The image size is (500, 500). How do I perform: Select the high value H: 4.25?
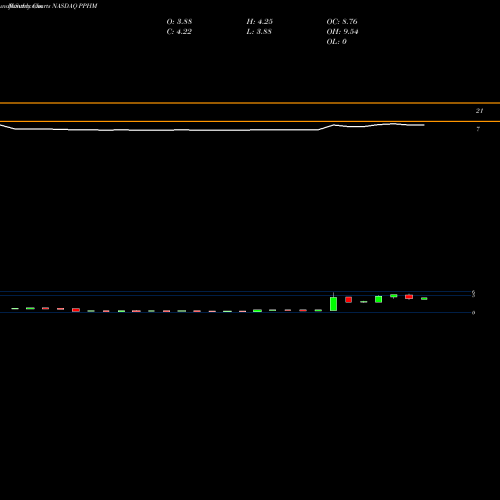click(x=259, y=21)
